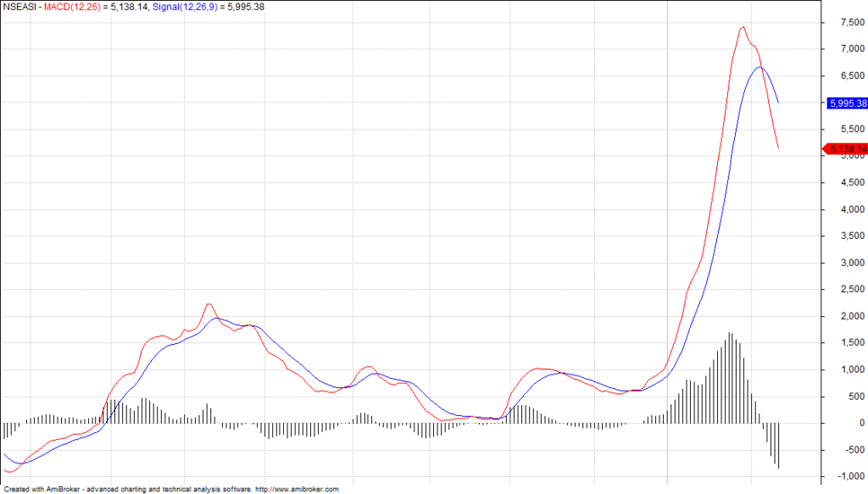Click the 7,500 y-axis label
Image resolution: width=868 pixels, height=494 pixels.
pos(850,23)
